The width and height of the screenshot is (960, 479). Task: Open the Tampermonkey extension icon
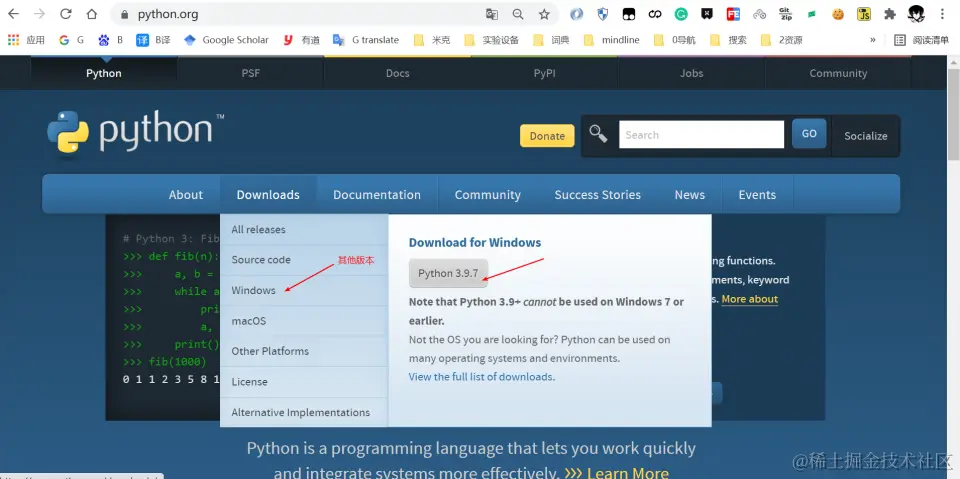pyautogui.click(x=629, y=14)
